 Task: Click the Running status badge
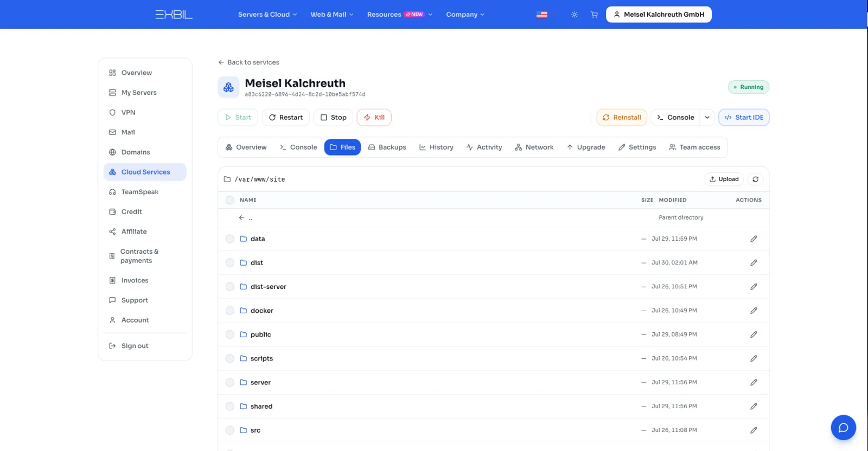[749, 87]
